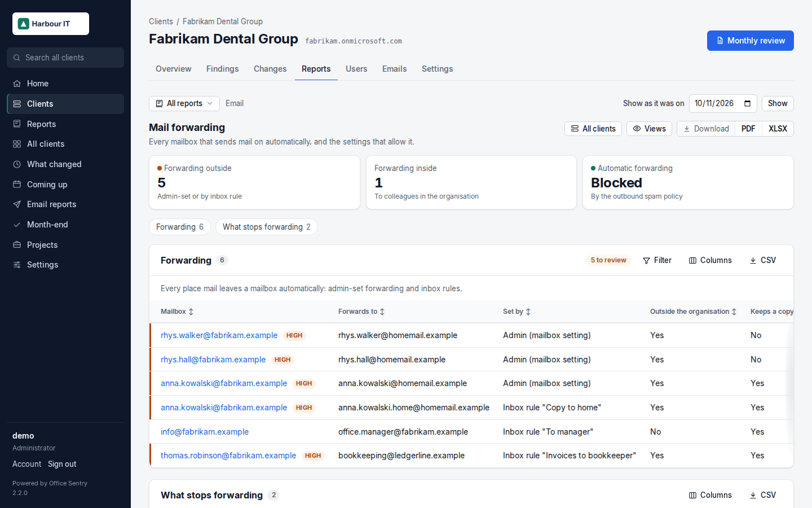Sort table by Mailbox column
The height and width of the screenshot is (508, 812).
click(x=177, y=312)
